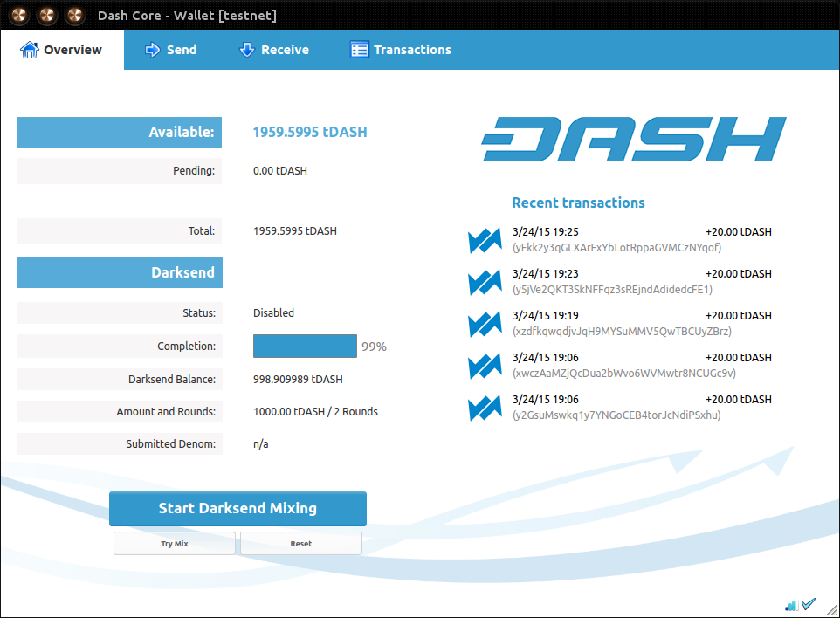Click +20.00 tDASH amount for 19:25
Viewport: 840px width, 618px height.
click(x=738, y=232)
